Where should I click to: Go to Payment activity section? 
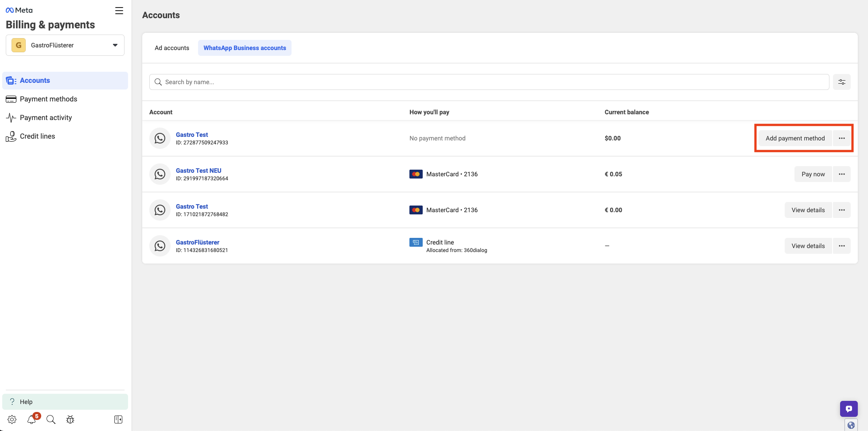(x=46, y=118)
